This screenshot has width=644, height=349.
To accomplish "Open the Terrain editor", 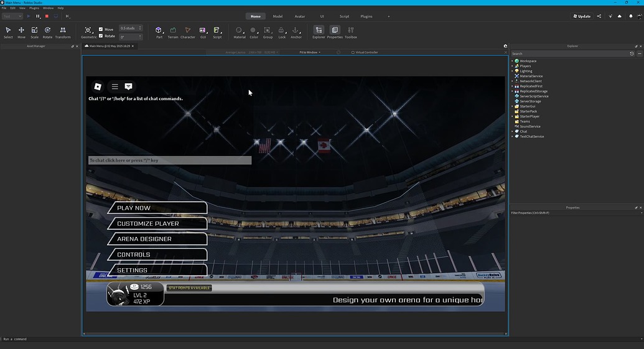I will pyautogui.click(x=173, y=32).
